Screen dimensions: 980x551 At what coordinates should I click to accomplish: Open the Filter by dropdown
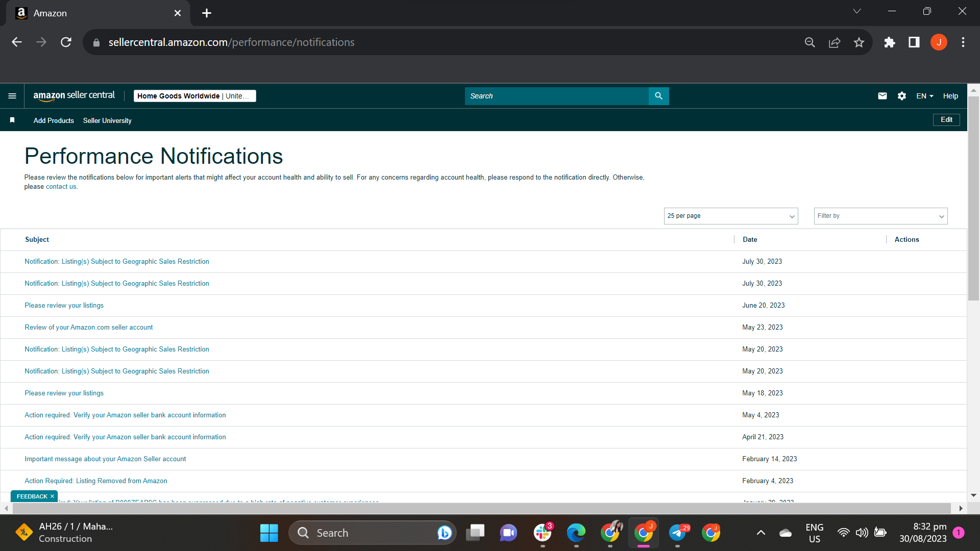pyautogui.click(x=880, y=216)
